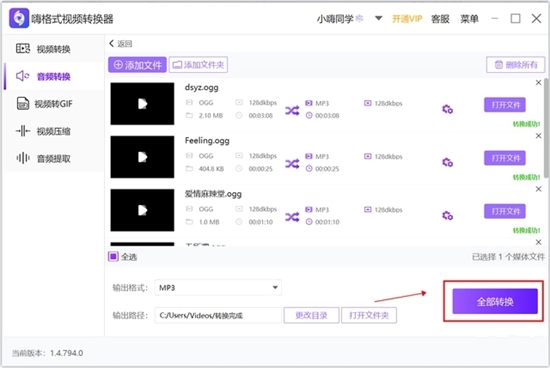Image resolution: width=550 pixels, height=368 pixels.
Task: Click the 2.10 MB file size text
Action: click(210, 115)
